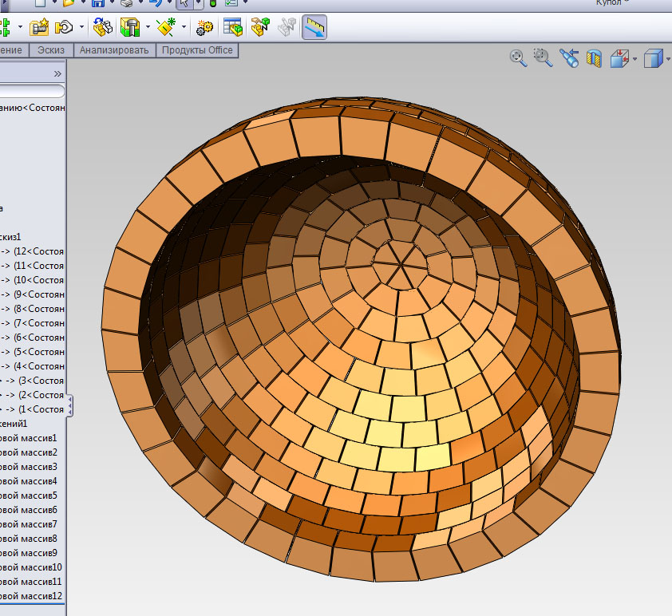This screenshot has height=616, width=672.
Task: Click the Display Style cube icon
Action: [653, 58]
